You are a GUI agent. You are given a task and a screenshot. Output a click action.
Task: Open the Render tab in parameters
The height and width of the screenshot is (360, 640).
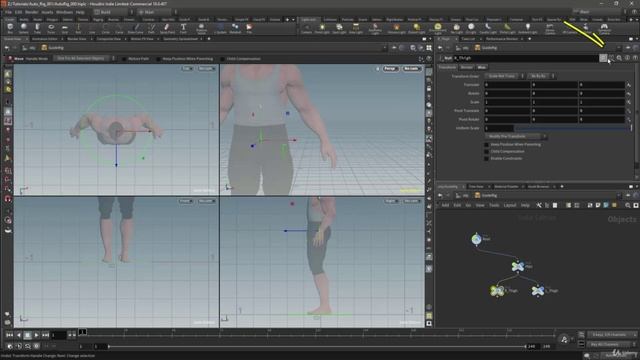467,67
